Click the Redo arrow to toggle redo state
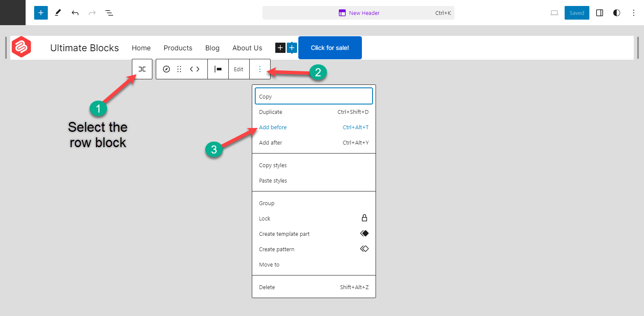The width and height of the screenshot is (644, 316). click(92, 13)
